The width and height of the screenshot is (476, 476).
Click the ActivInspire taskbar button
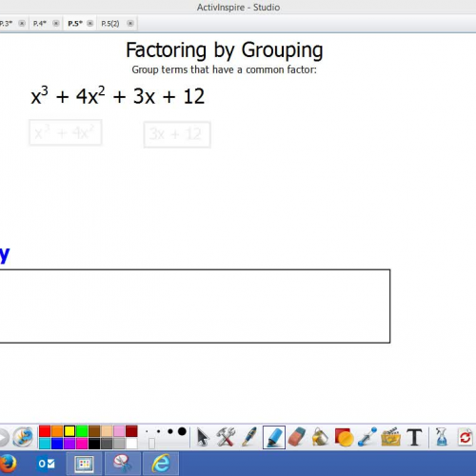pos(84,464)
